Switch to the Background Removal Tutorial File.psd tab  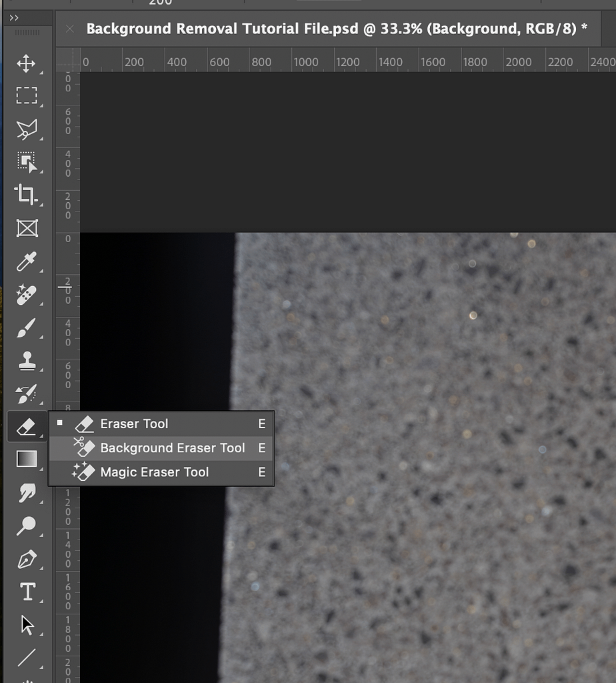(x=337, y=29)
